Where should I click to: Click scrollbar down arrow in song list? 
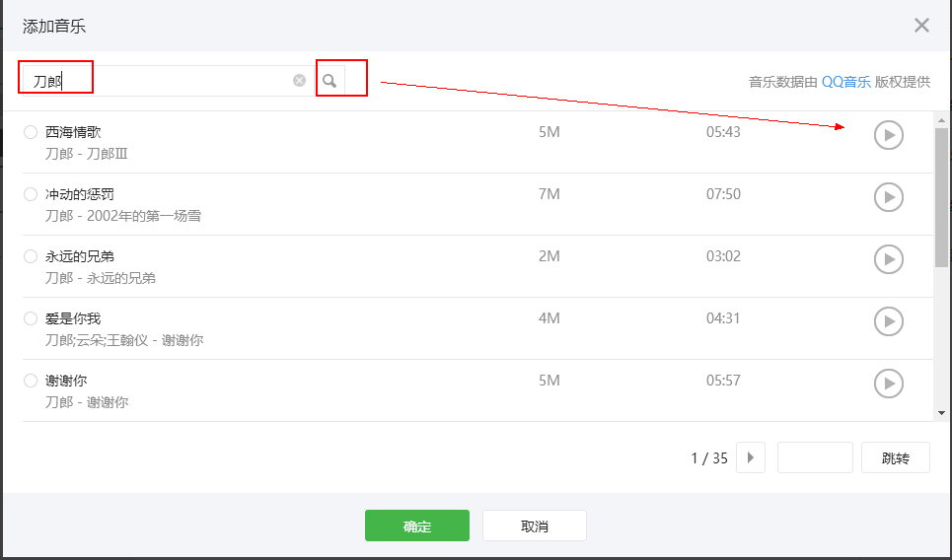point(941,413)
